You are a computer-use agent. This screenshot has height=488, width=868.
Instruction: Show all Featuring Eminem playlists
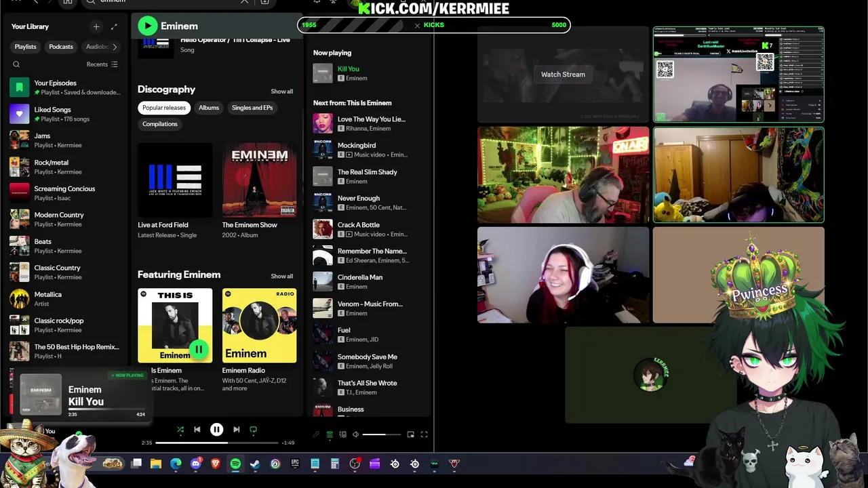[x=282, y=277]
